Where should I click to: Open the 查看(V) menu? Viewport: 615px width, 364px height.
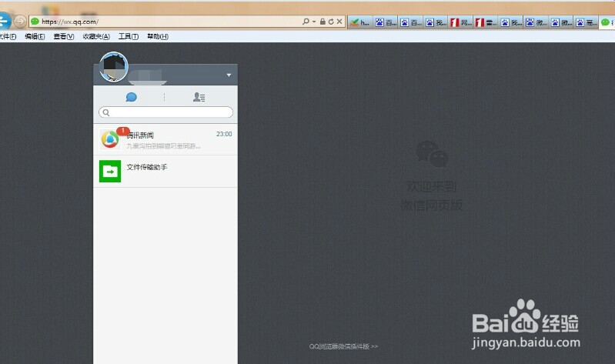click(x=64, y=36)
